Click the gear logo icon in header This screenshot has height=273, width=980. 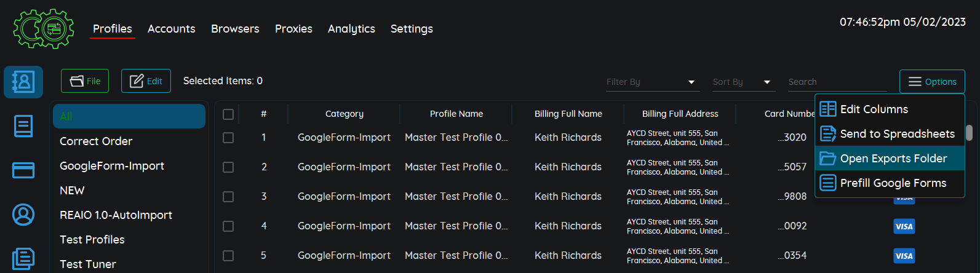pos(44,29)
